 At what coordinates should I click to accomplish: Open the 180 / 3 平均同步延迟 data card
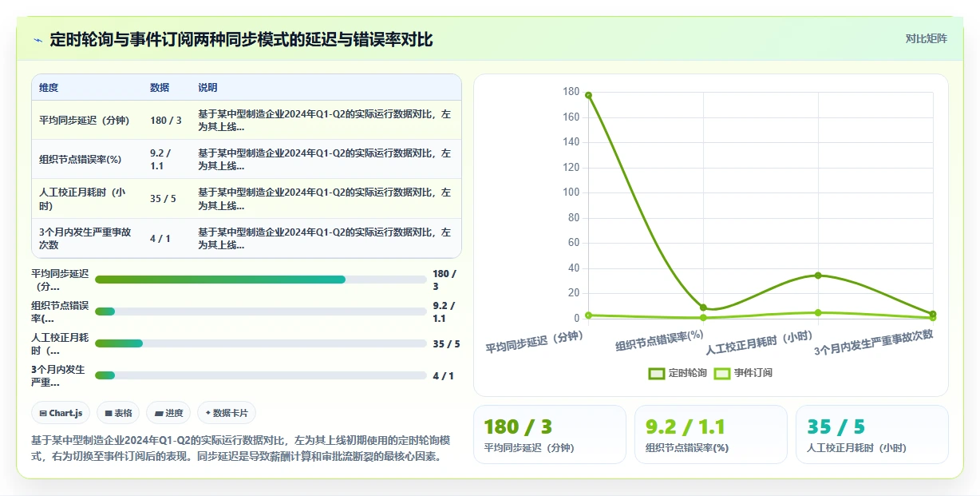550,434
